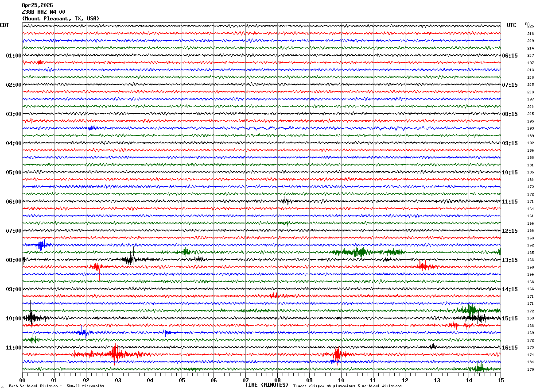Pick minute tick 10 on bottom axis

click(x=341, y=380)
